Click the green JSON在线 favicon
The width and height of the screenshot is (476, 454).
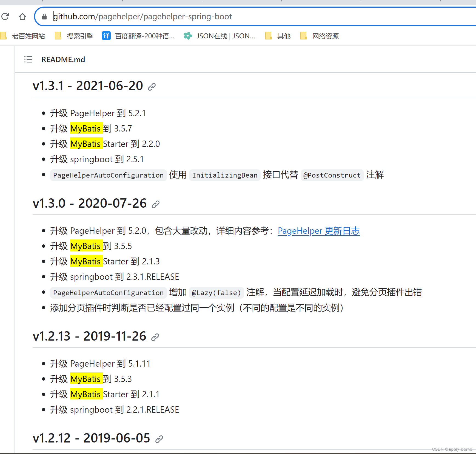click(188, 36)
